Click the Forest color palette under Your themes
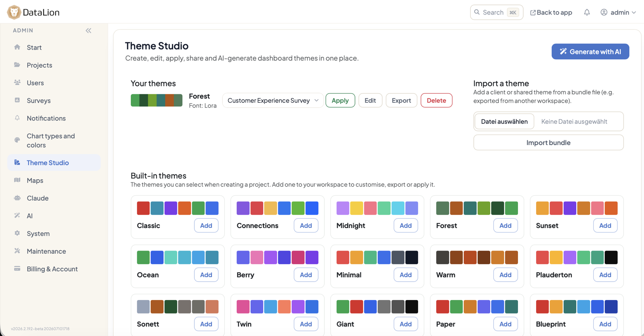Screen dimensions: 644x336 (x=157, y=100)
